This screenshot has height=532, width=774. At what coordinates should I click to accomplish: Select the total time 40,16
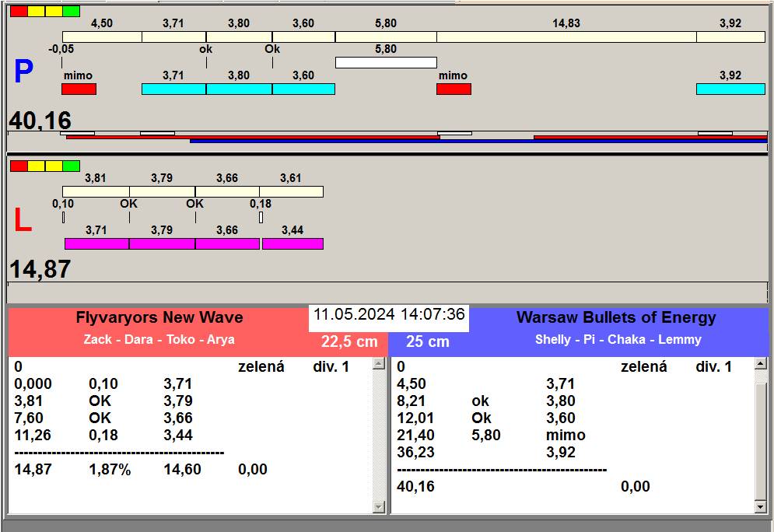click(40, 121)
